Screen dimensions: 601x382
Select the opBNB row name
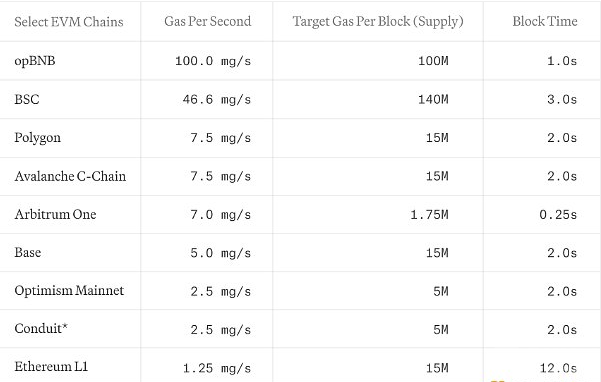click(x=35, y=61)
